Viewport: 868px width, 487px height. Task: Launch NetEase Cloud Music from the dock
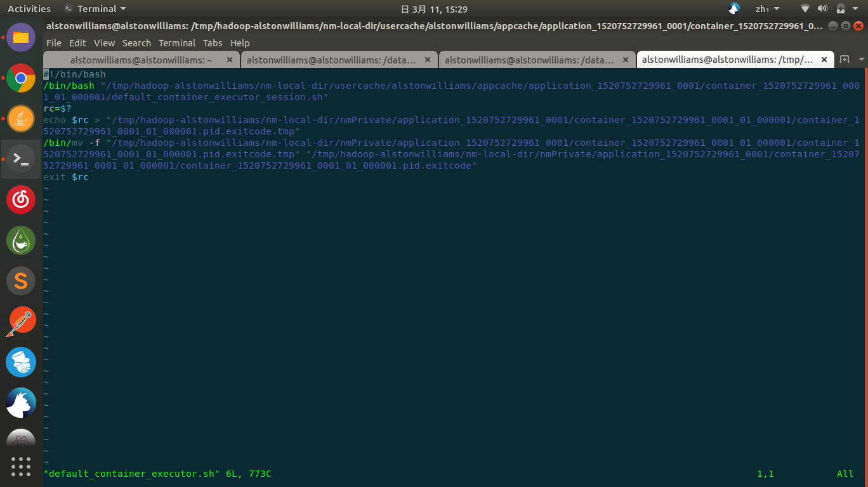click(21, 200)
